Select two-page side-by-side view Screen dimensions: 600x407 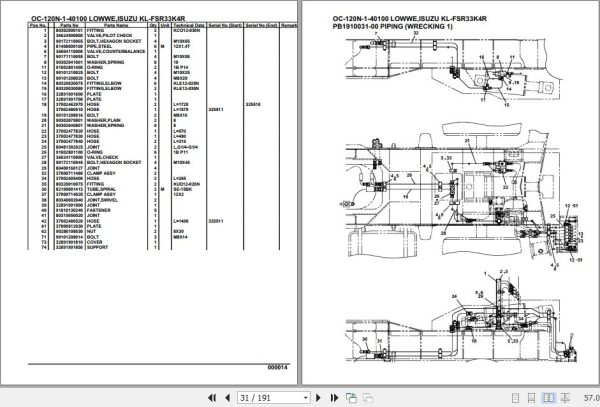[548, 398]
